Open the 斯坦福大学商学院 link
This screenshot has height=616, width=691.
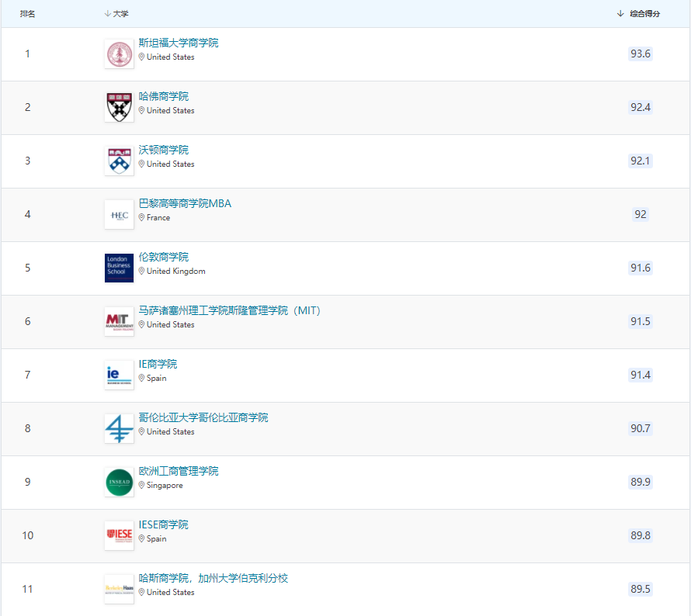pos(179,43)
